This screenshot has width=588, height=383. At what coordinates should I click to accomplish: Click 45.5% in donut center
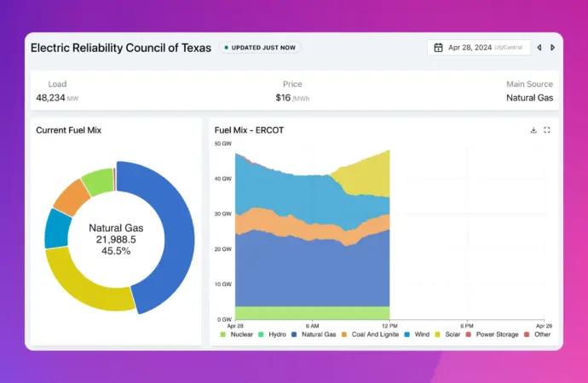116,251
